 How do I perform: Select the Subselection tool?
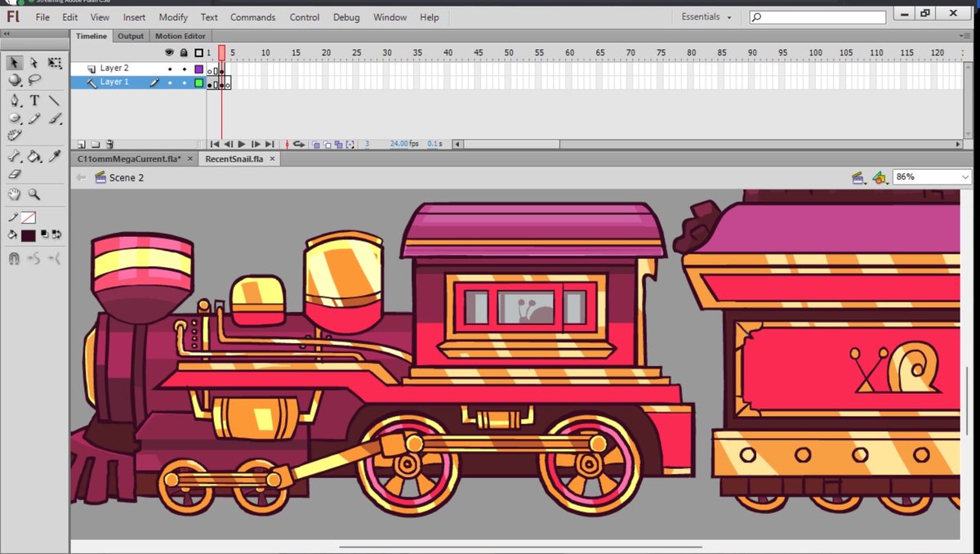(34, 63)
